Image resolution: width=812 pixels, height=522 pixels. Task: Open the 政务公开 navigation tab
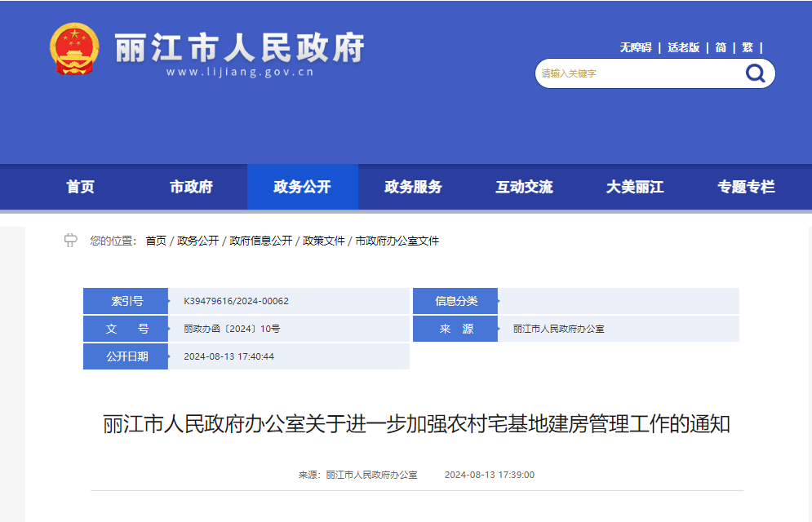coord(303,187)
